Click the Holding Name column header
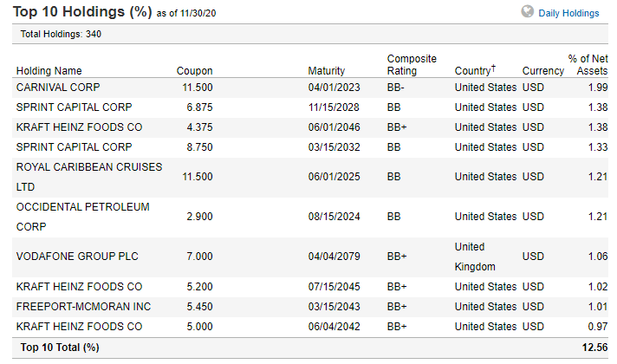617x364 pixels. click(x=49, y=70)
